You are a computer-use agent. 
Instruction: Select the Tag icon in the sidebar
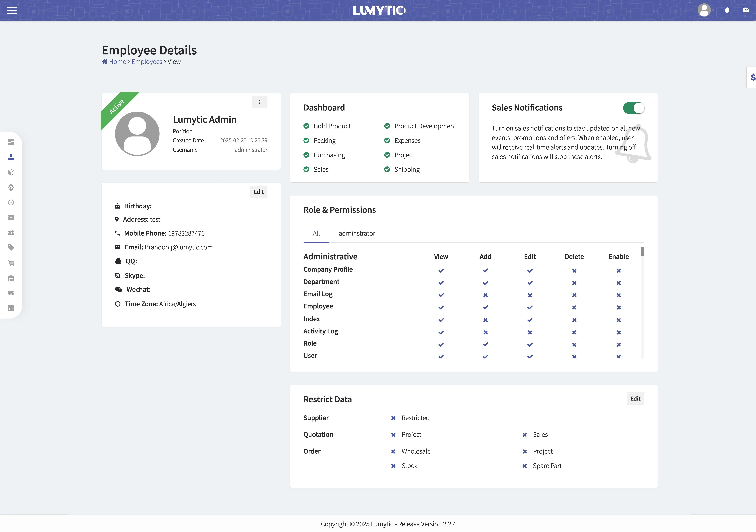[11, 247]
